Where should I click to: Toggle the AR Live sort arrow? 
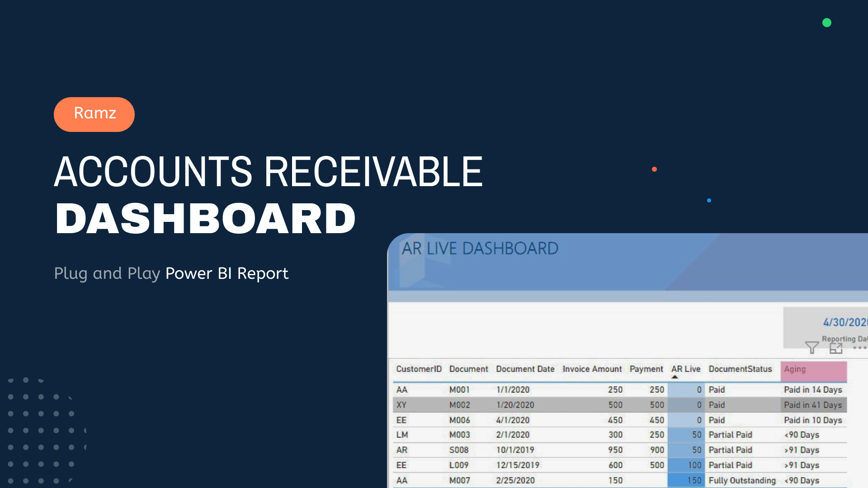click(x=675, y=377)
